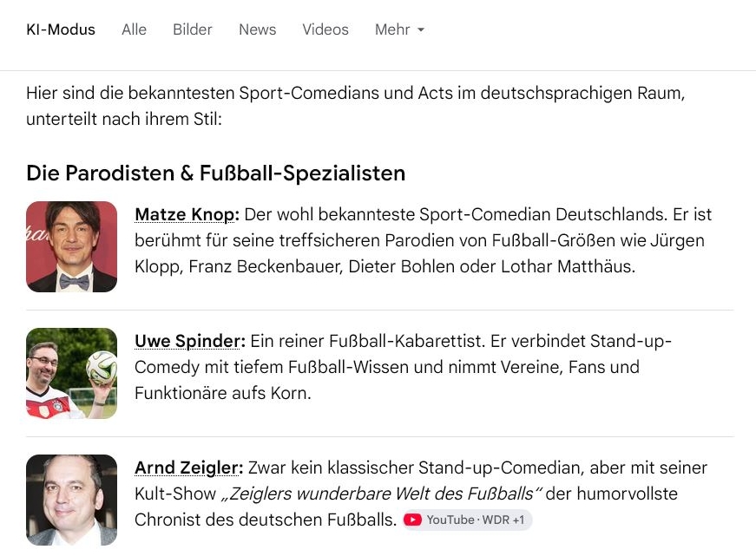This screenshot has height=556, width=756.
Task: Open the Videos tab
Action: coord(325,29)
